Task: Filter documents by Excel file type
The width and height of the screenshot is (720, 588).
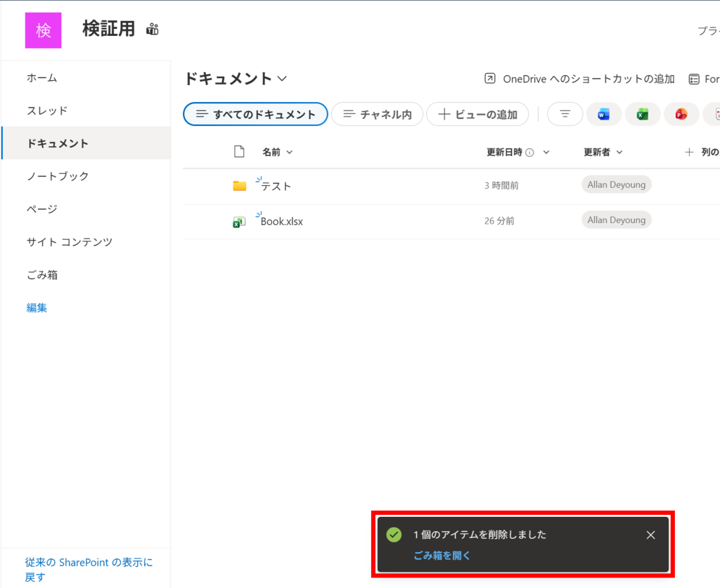Action: coord(642,114)
